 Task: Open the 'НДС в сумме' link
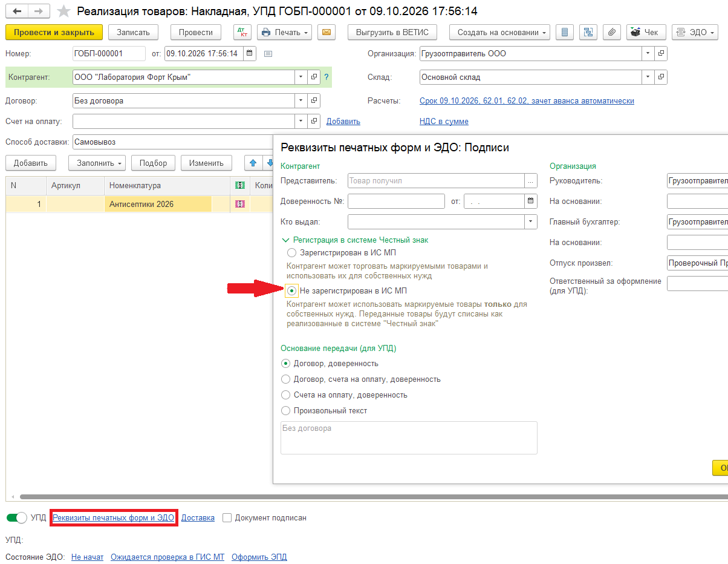tap(444, 121)
